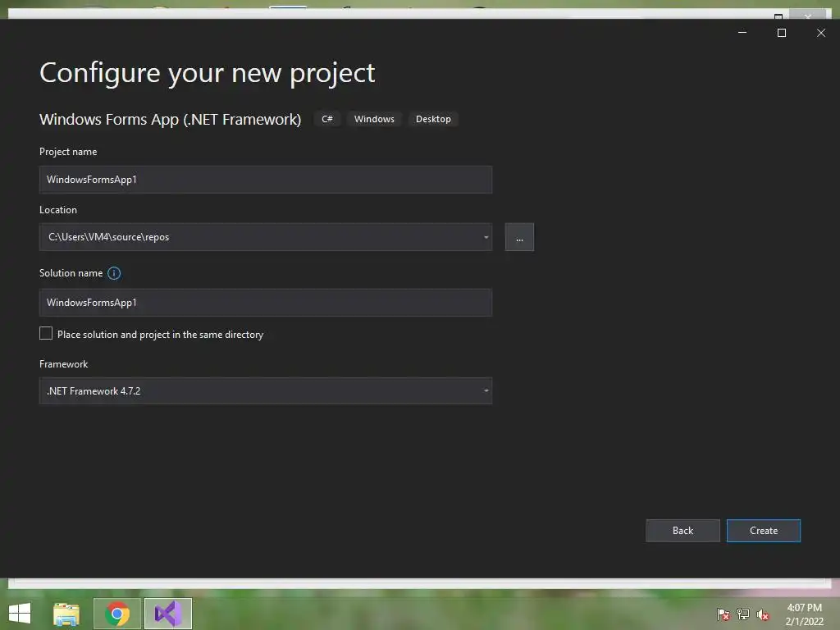Click the C# language tag

click(326, 119)
